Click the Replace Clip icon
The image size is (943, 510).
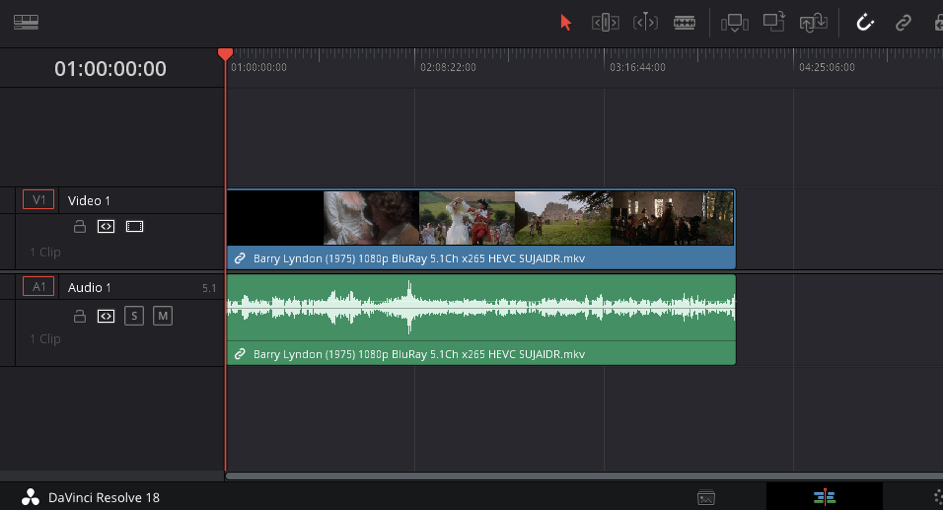coord(812,22)
